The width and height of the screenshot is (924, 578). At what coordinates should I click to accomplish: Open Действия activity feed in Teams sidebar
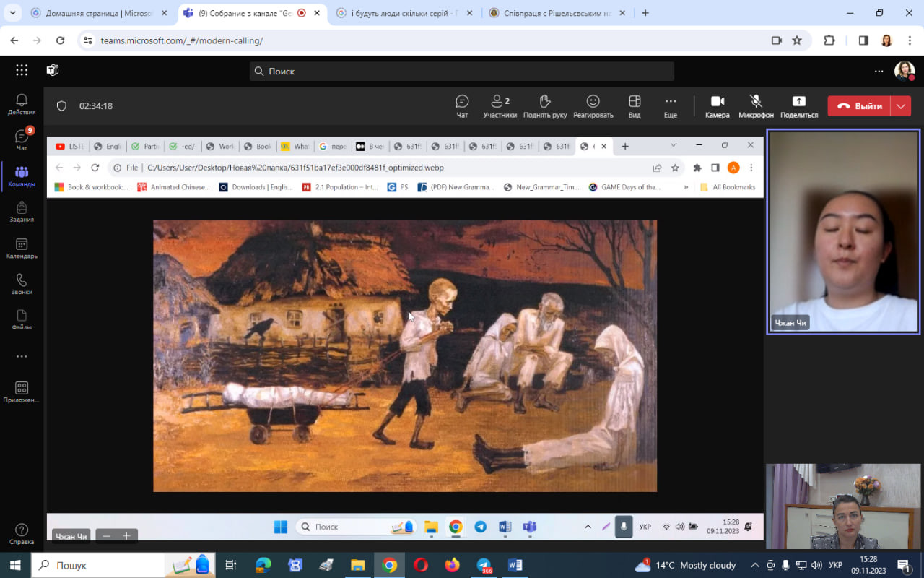[x=22, y=104]
